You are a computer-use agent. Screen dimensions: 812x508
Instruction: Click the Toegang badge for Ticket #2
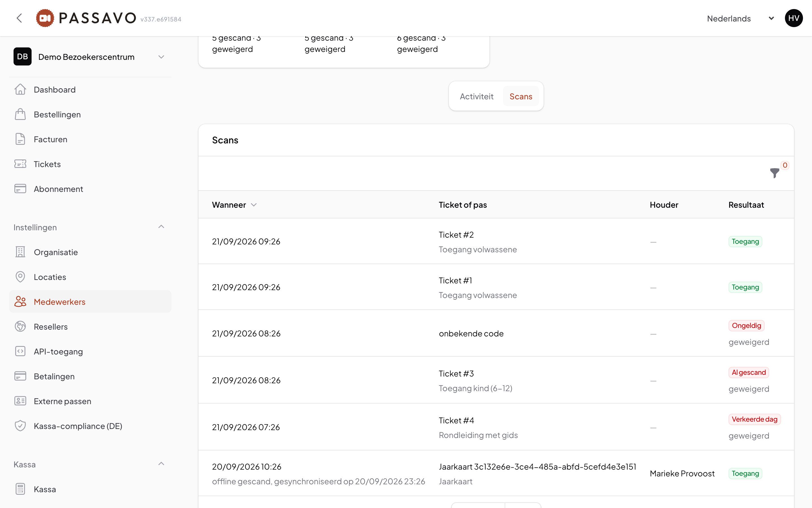(x=745, y=242)
